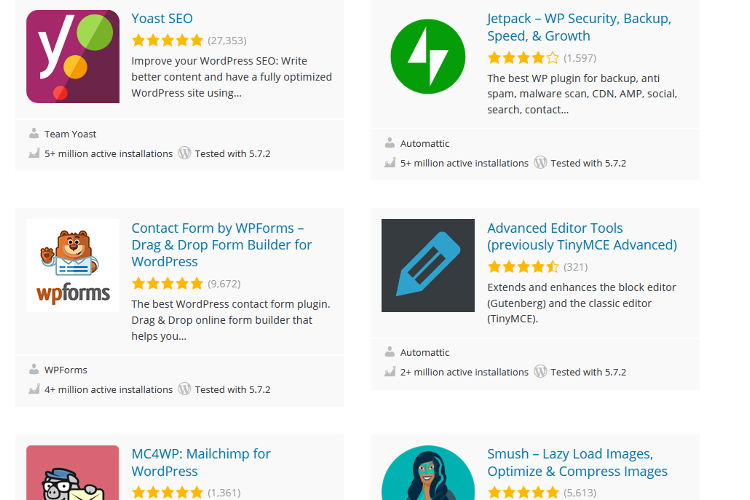Click the WPForms bear mascot logo
Screen dimensions: 750x500
73,265
